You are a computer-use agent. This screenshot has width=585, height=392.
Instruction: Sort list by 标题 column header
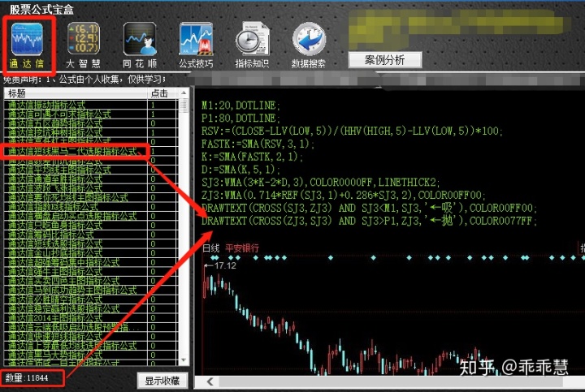coord(76,93)
